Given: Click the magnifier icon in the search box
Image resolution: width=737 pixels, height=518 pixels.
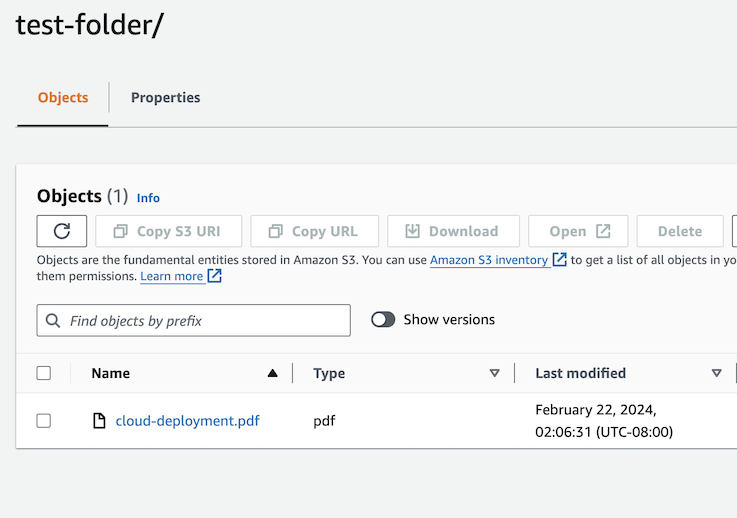Looking at the screenshot, I should click(52, 321).
